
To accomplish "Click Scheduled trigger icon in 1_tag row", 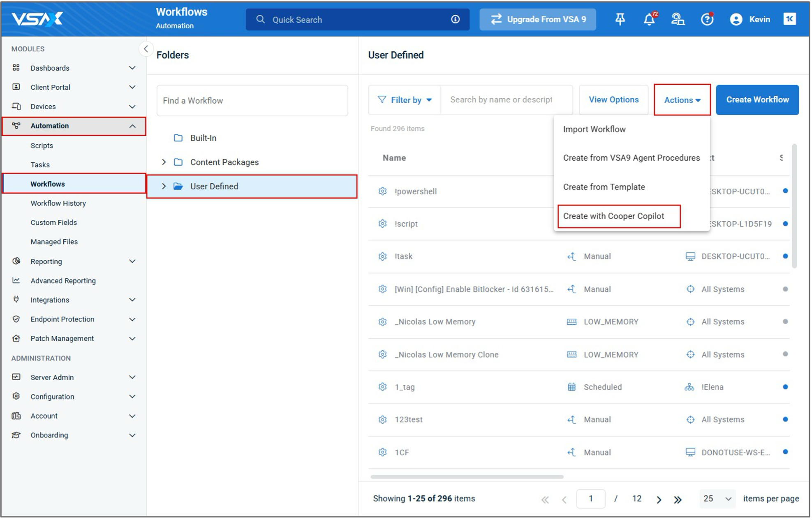I will point(571,387).
